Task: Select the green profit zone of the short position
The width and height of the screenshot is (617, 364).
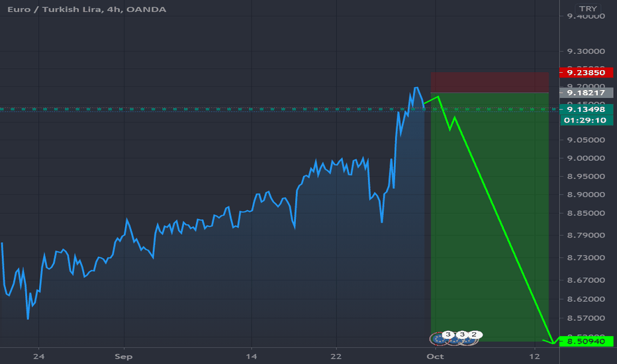Action: pos(489,217)
